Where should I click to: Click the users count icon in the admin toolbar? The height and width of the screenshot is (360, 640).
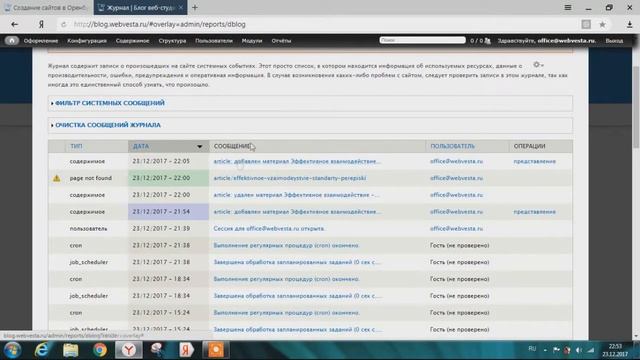[x=487, y=40]
